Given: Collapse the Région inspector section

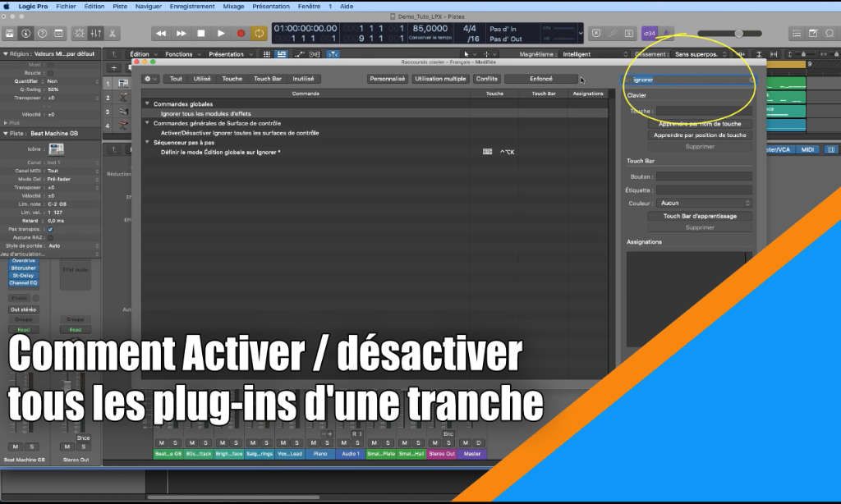Looking at the screenshot, I should click(6, 53).
